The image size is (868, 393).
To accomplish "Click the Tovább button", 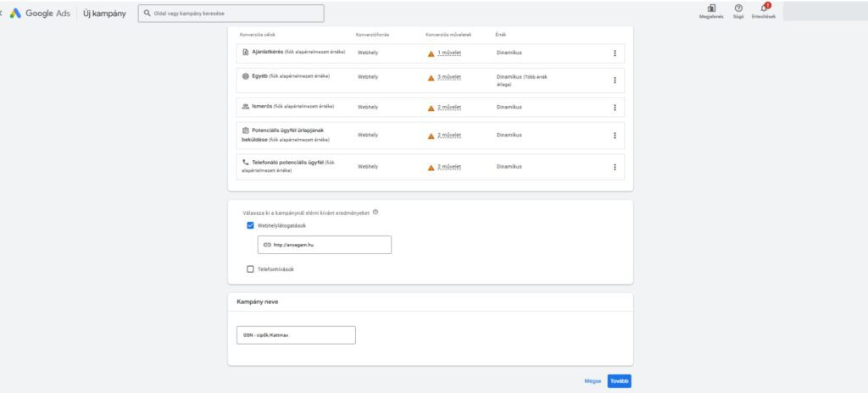I will [620, 381].
